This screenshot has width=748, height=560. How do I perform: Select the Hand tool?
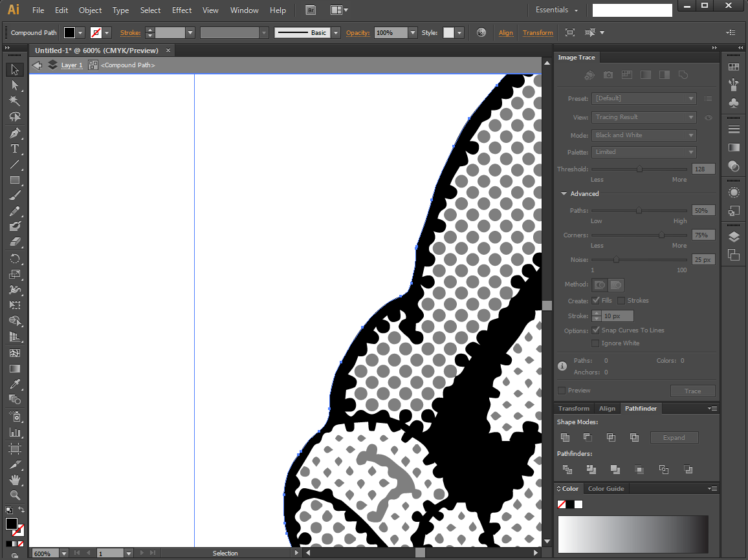click(15, 479)
